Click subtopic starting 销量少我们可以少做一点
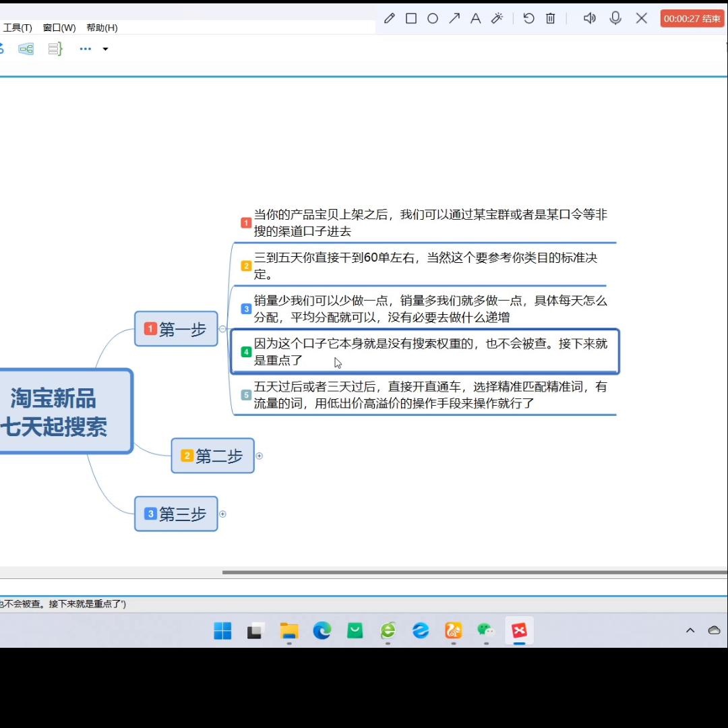The width and height of the screenshot is (728, 728). click(x=425, y=309)
